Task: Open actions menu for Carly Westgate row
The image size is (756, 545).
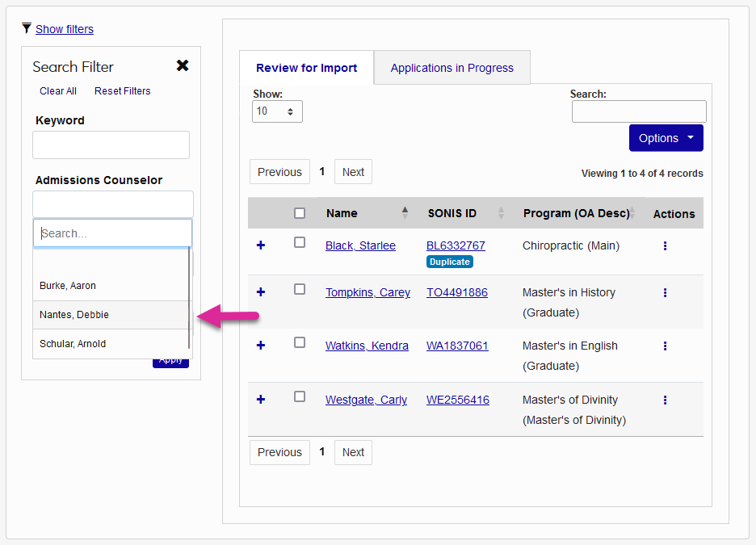Action: coord(665,400)
